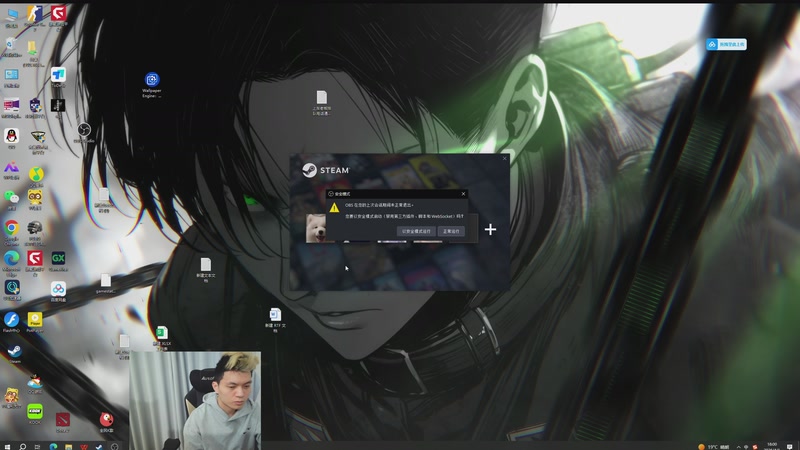Open the Windows Start menu

(x=7, y=446)
